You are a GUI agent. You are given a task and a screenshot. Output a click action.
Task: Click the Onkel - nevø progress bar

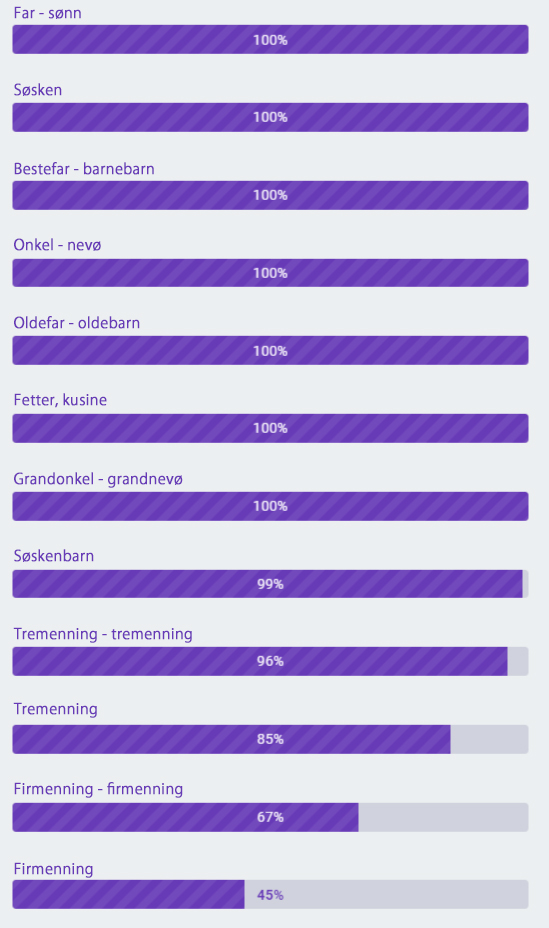(x=270, y=273)
